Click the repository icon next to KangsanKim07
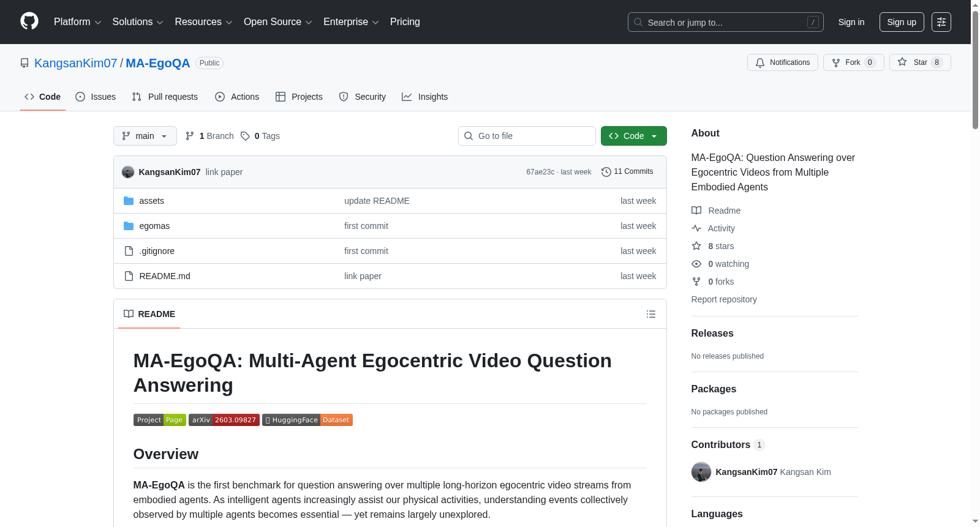This screenshot has height=527, width=980. tap(24, 63)
